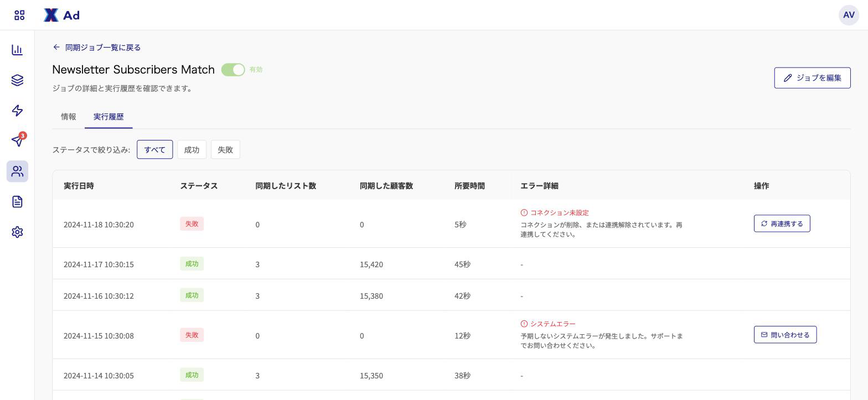This screenshot has height=400, width=868.
Task: Click the 成功 badge in the 2024-11-17 row
Action: [x=192, y=263]
